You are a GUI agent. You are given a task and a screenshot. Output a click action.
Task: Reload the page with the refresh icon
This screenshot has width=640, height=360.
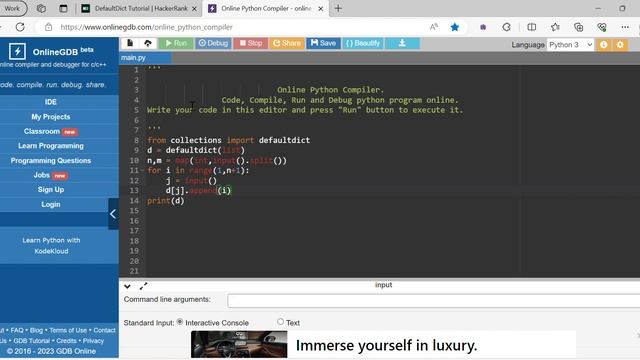click(x=20, y=27)
